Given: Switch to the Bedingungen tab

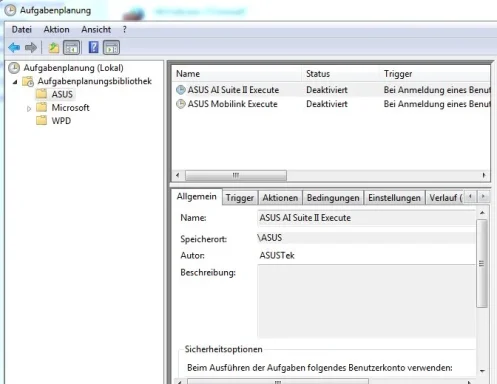Looking at the screenshot, I should [x=333, y=198].
